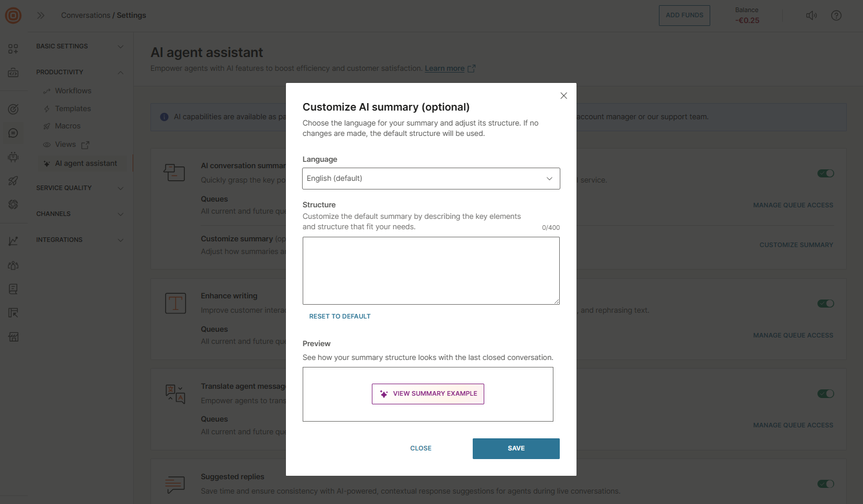Open the Language dropdown showing English (default)
Viewport: 863px width, 504px height.
point(431,179)
